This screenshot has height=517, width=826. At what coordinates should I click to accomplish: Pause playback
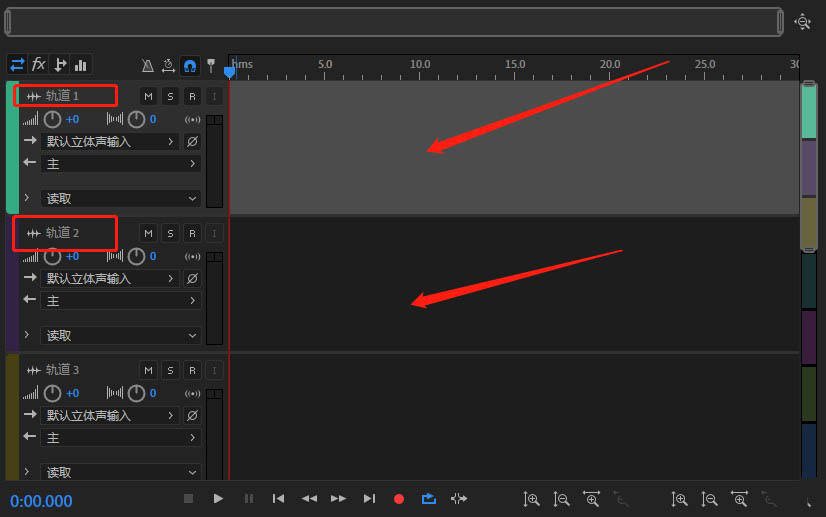tap(249, 499)
